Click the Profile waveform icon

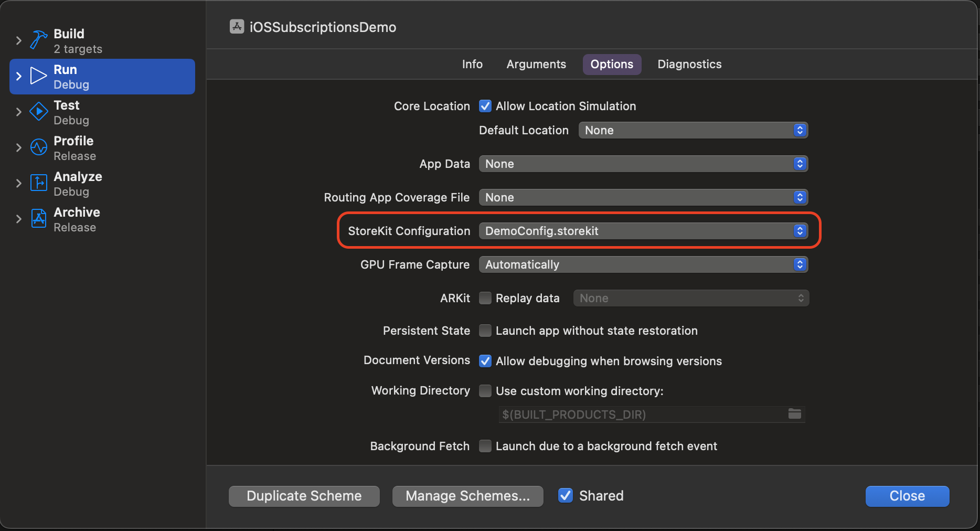click(38, 147)
